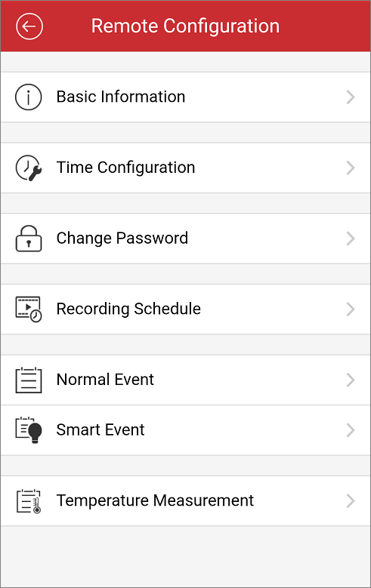Click the padlock Change Password icon

coord(29,239)
